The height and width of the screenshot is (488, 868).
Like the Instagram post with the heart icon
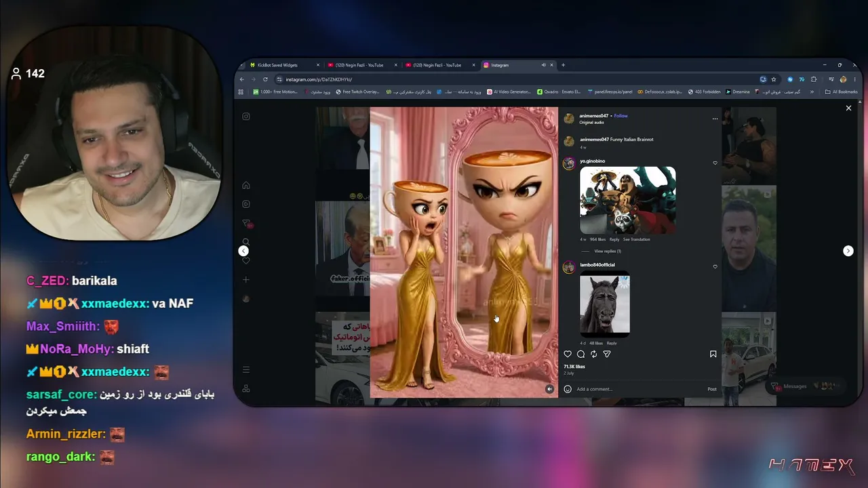tap(568, 354)
